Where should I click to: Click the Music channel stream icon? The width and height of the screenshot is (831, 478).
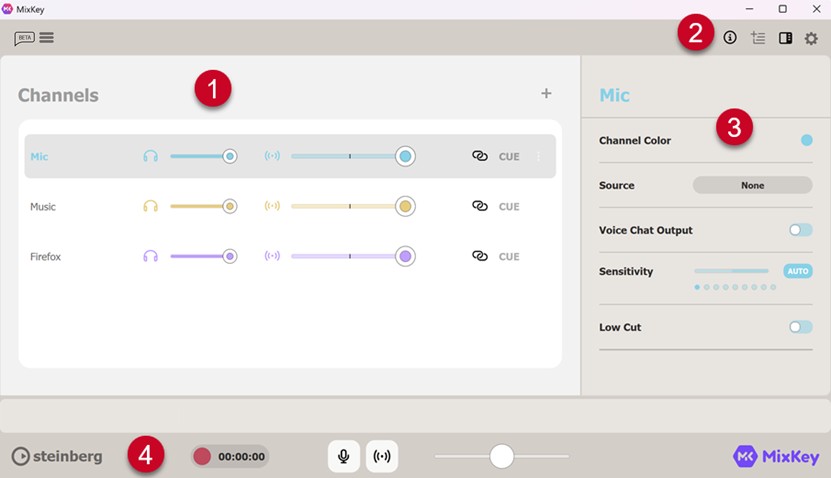click(272, 206)
